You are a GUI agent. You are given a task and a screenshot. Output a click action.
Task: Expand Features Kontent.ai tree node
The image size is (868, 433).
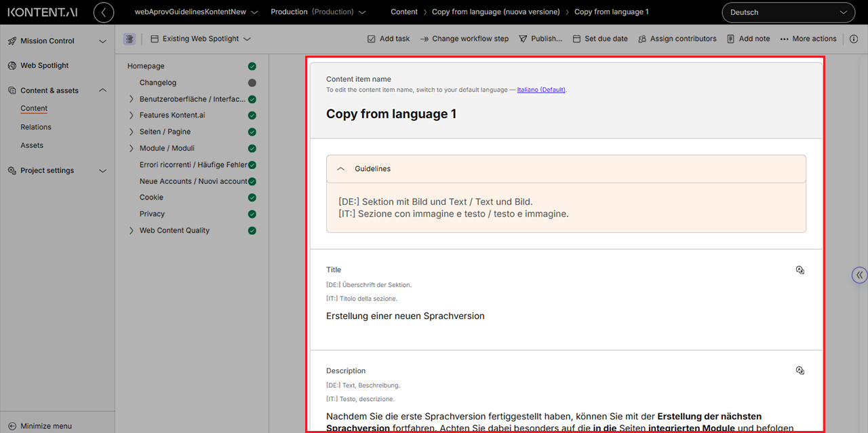click(132, 115)
